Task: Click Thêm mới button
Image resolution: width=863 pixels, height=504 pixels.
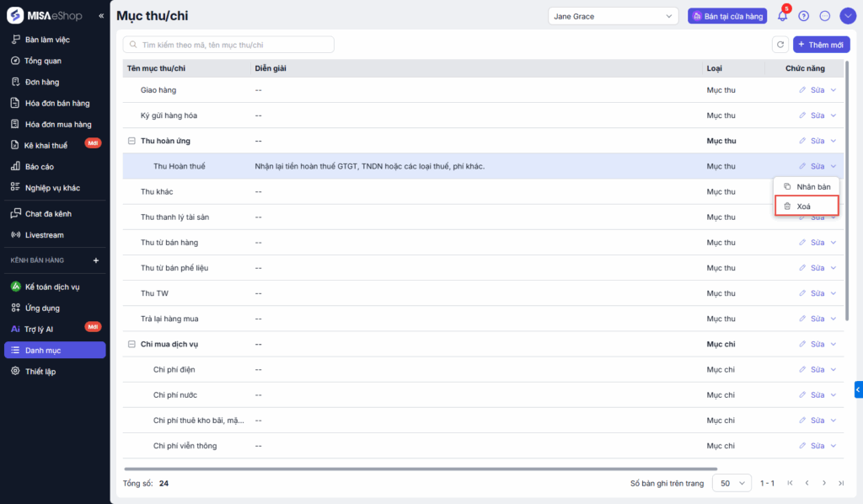Action: pyautogui.click(x=821, y=45)
